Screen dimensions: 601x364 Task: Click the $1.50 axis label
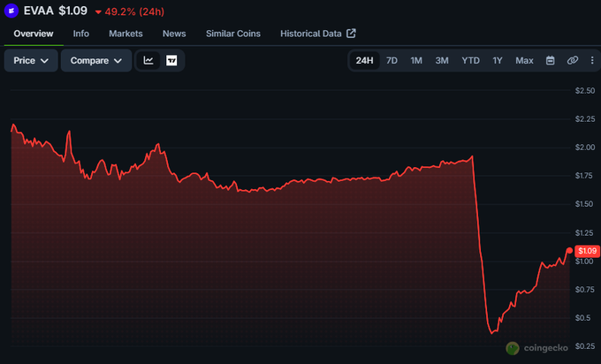point(585,204)
